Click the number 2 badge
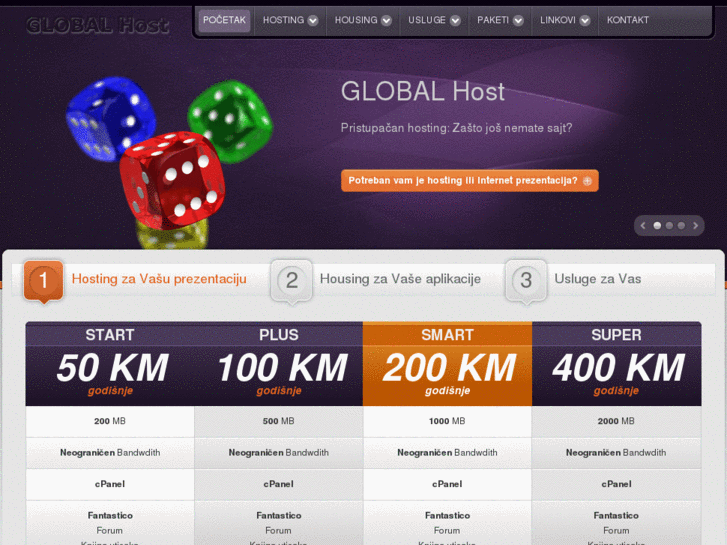Image resolution: width=727 pixels, height=545 pixels. pos(292,281)
